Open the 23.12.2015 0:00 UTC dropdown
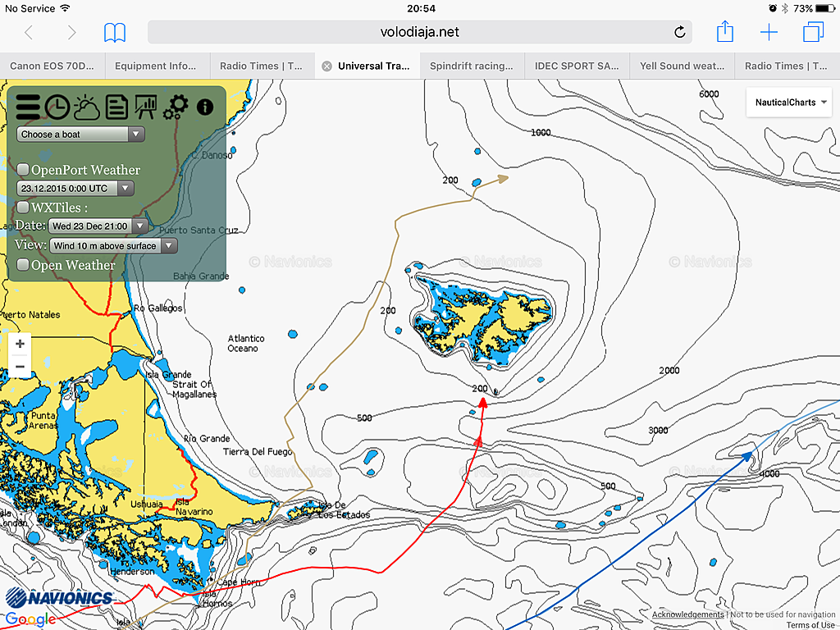The height and width of the screenshot is (630, 840). pos(75,189)
